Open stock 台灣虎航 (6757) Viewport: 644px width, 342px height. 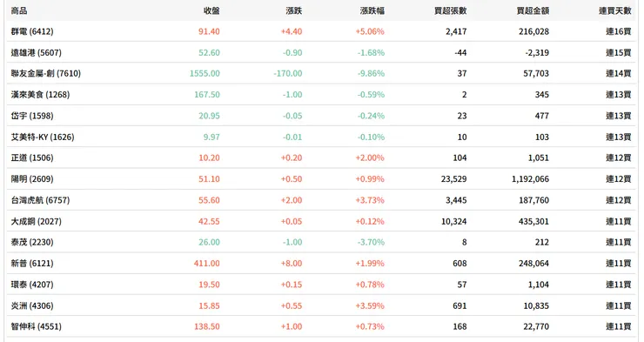tap(40, 200)
